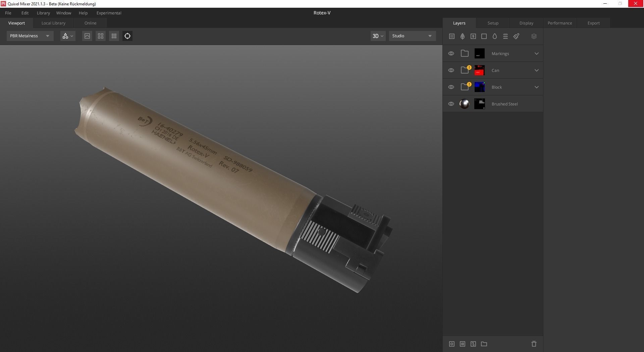Add a smart material with S icon
The image size is (644, 352).
coord(473,36)
